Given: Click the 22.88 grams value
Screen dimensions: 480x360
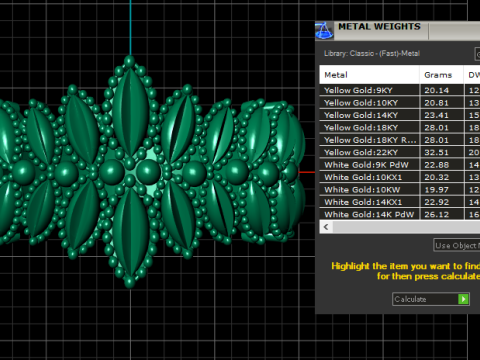Looking at the screenshot, I should (x=436, y=165).
